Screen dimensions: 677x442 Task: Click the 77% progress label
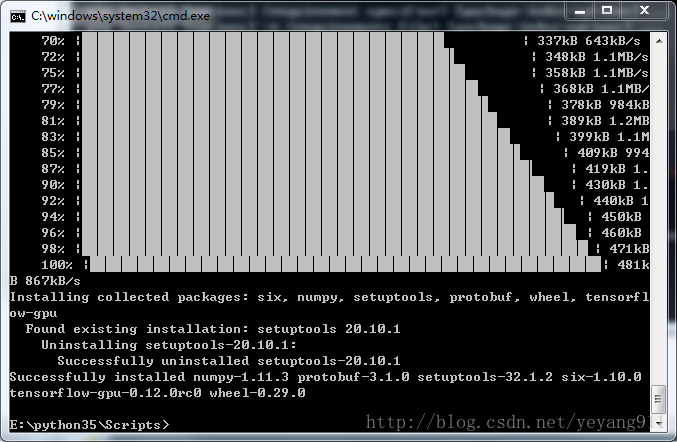point(53,88)
